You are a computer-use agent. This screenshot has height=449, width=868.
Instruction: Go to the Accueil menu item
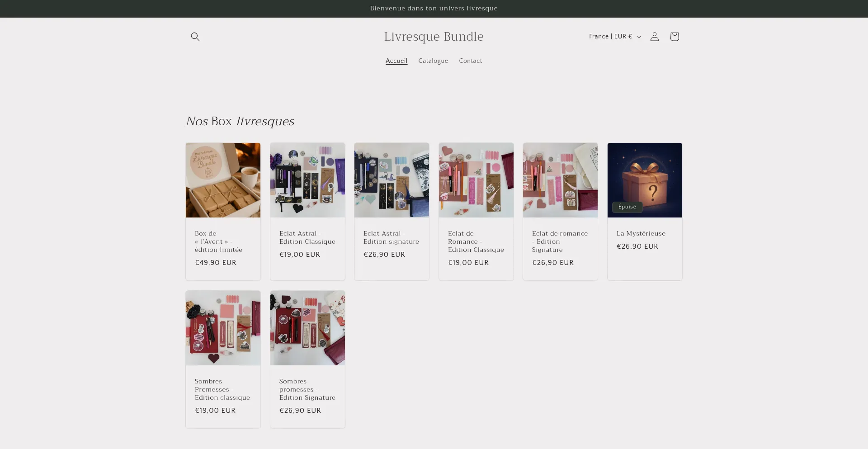tap(396, 61)
